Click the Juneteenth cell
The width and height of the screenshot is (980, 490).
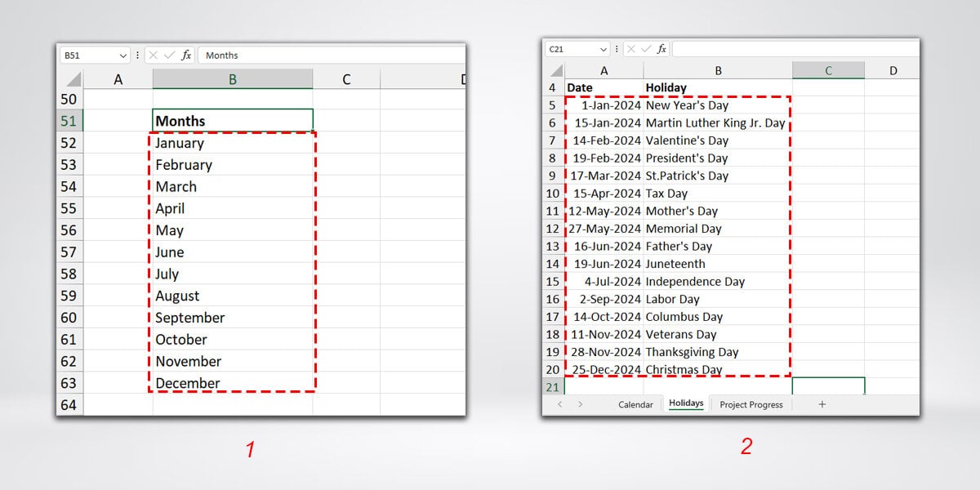click(718, 264)
